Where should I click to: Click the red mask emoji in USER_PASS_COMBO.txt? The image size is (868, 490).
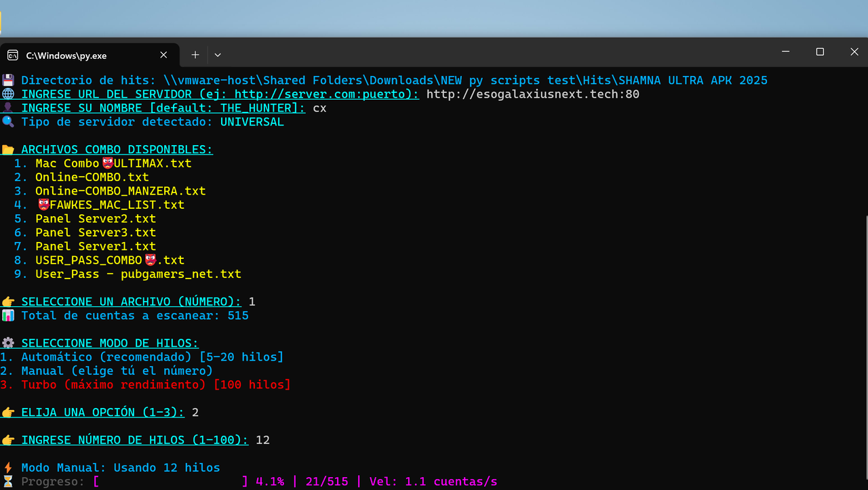pyautogui.click(x=150, y=260)
